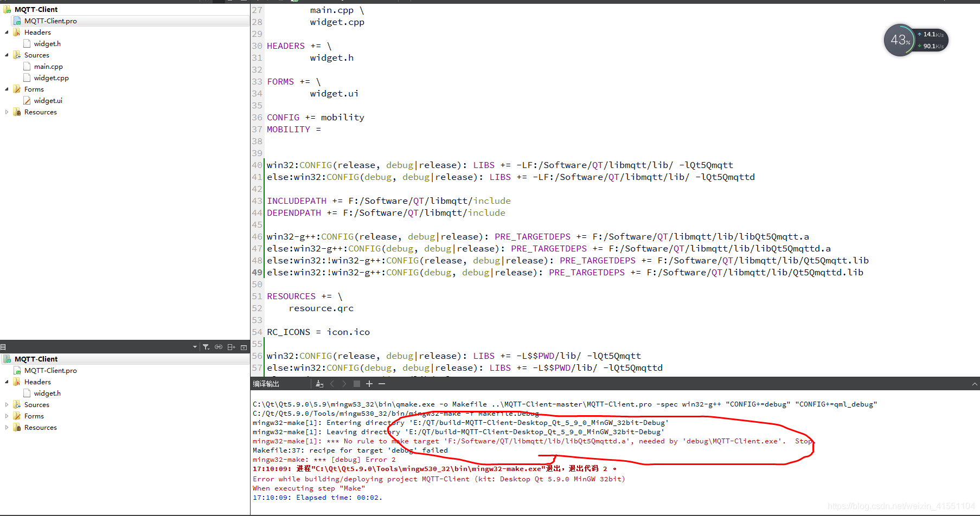Click the Forms folder icon in lower tree

[x=17, y=416]
